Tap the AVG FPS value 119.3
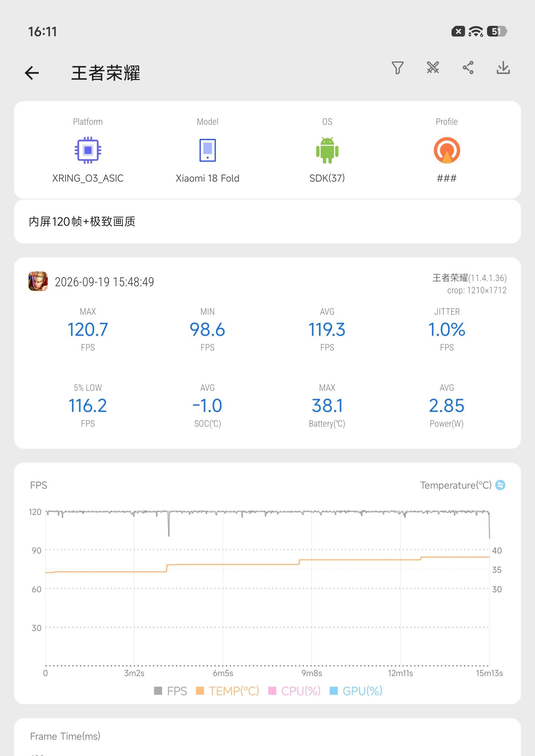The height and width of the screenshot is (756, 535). (x=327, y=329)
